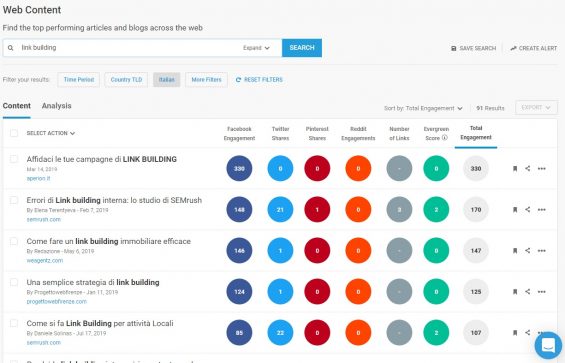Sort by the Number of Links column

tap(399, 133)
